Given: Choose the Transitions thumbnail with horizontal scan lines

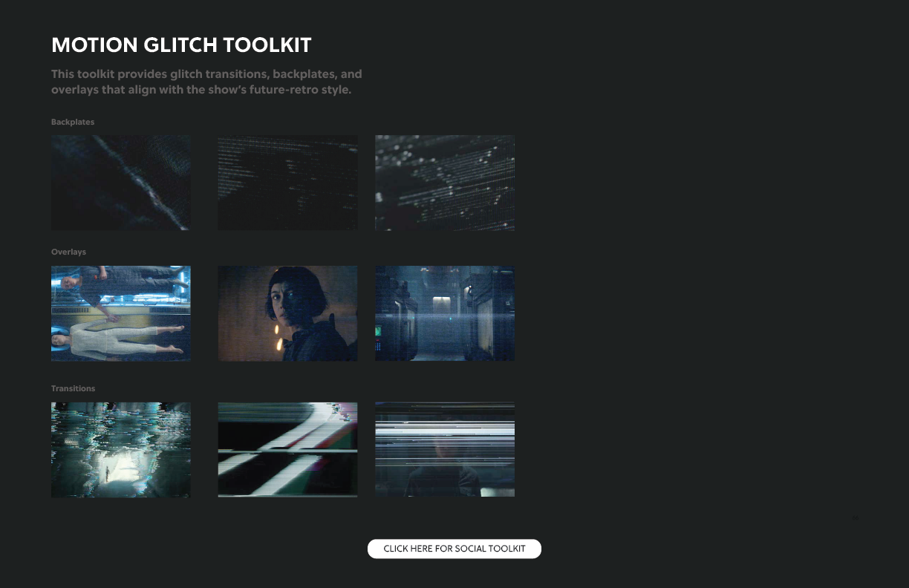Looking at the screenshot, I should (445, 450).
